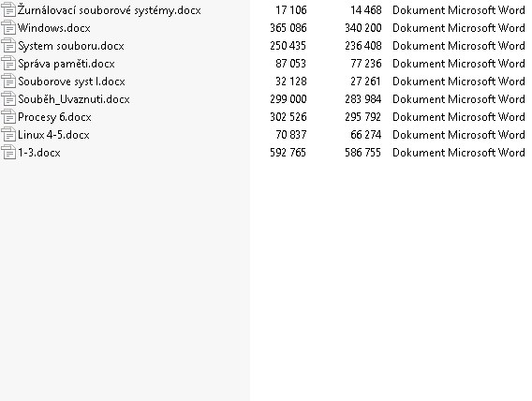Select the 1-3.docx entry
Screen dimensions: 532x401
pos(39,153)
